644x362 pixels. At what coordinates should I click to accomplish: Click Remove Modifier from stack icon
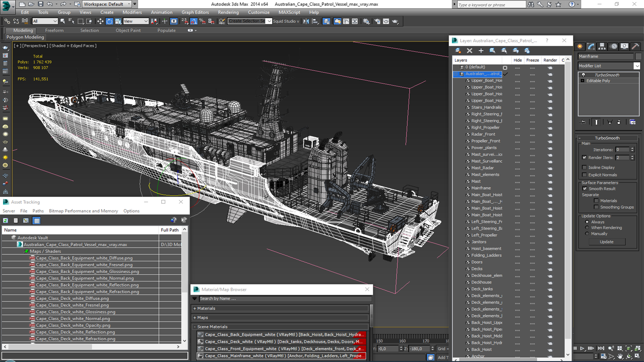[619, 122]
